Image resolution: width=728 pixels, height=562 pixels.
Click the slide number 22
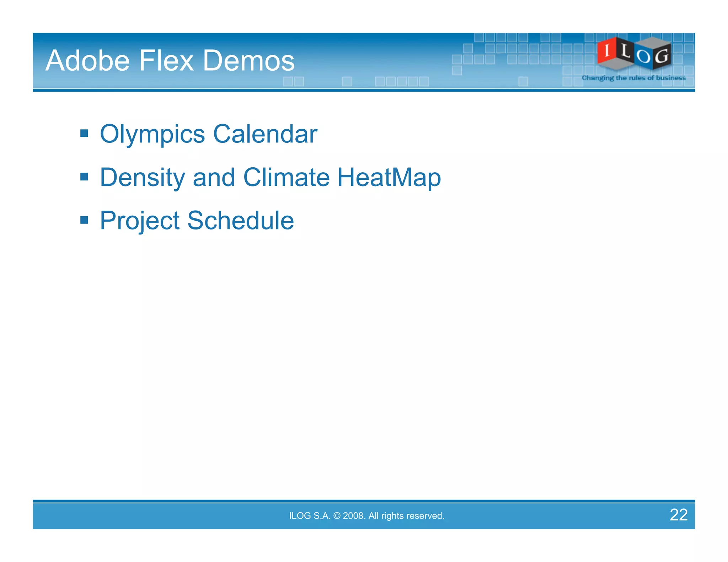[x=678, y=515]
